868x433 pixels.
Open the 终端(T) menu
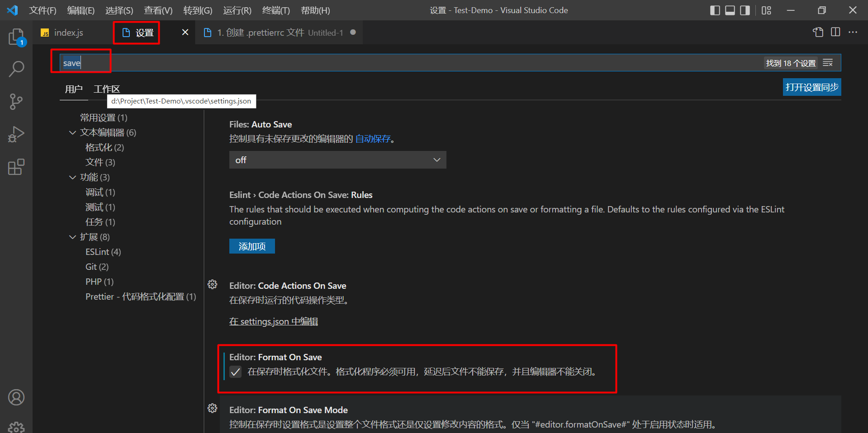[275, 10]
